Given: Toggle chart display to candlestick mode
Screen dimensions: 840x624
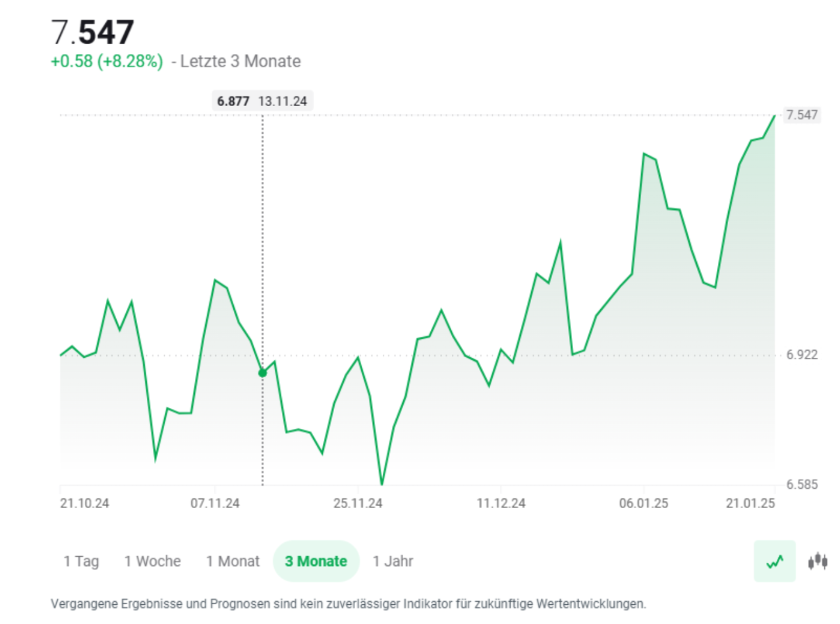Looking at the screenshot, I should (817, 561).
